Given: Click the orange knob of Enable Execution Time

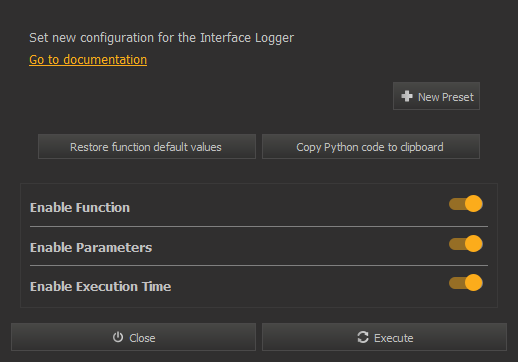Looking at the screenshot, I should point(474,283).
